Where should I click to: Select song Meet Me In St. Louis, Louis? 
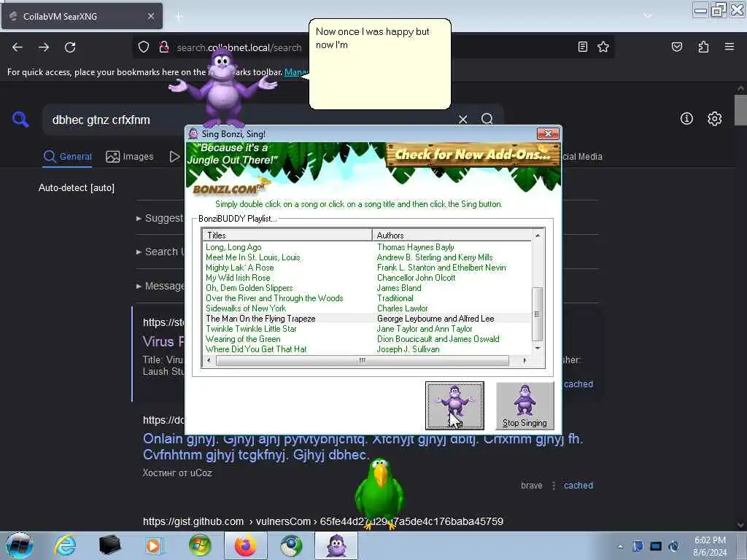click(253, 257)
